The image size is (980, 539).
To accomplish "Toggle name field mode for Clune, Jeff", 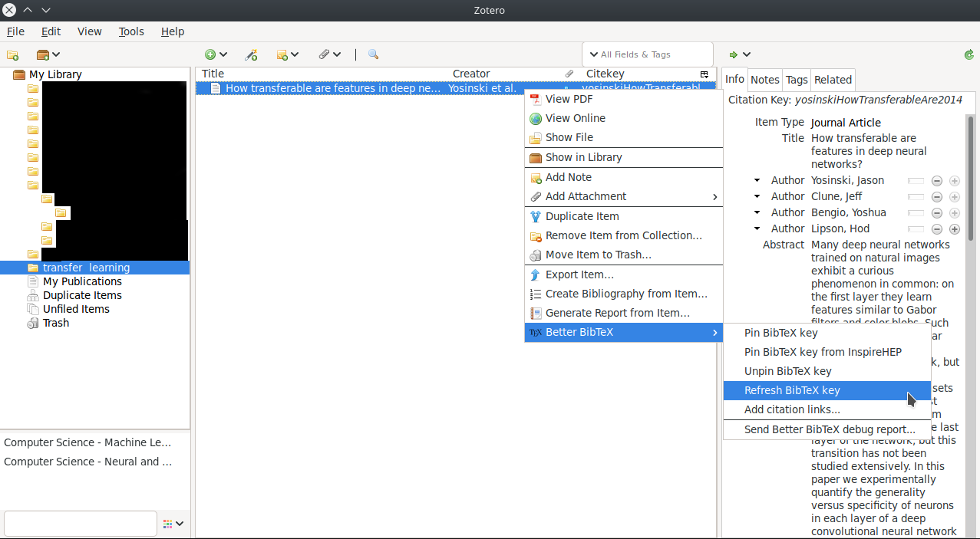I will click(x=916, y=197).
